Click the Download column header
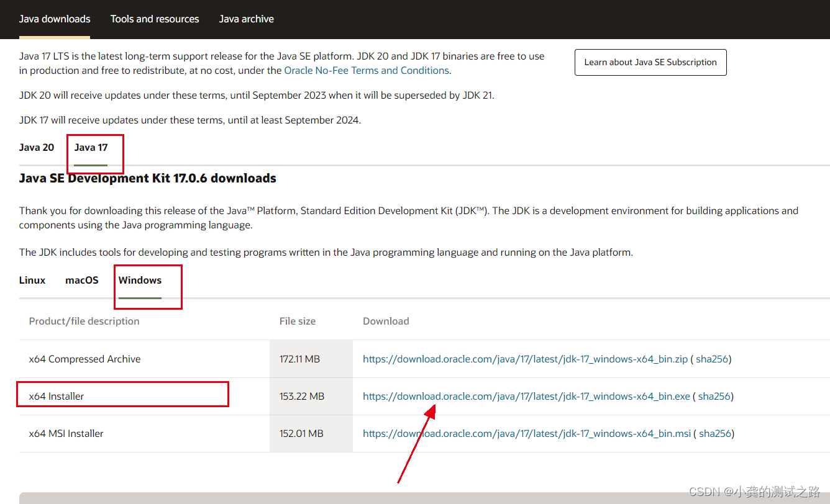This screenshot has height=504, width=830. click(386, 321)
